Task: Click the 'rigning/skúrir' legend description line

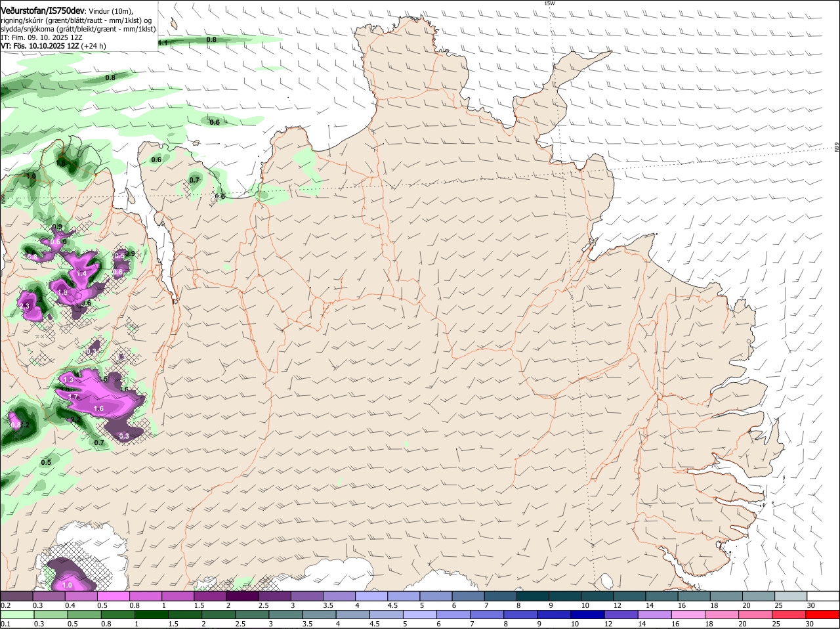Action: [x=77, y=20]
